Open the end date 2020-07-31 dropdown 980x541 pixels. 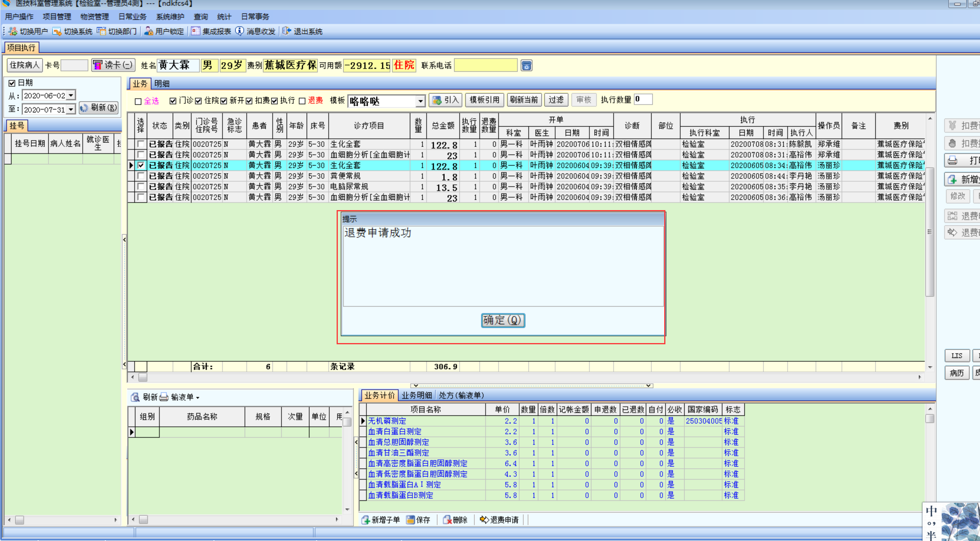click(x=71, y=109)
